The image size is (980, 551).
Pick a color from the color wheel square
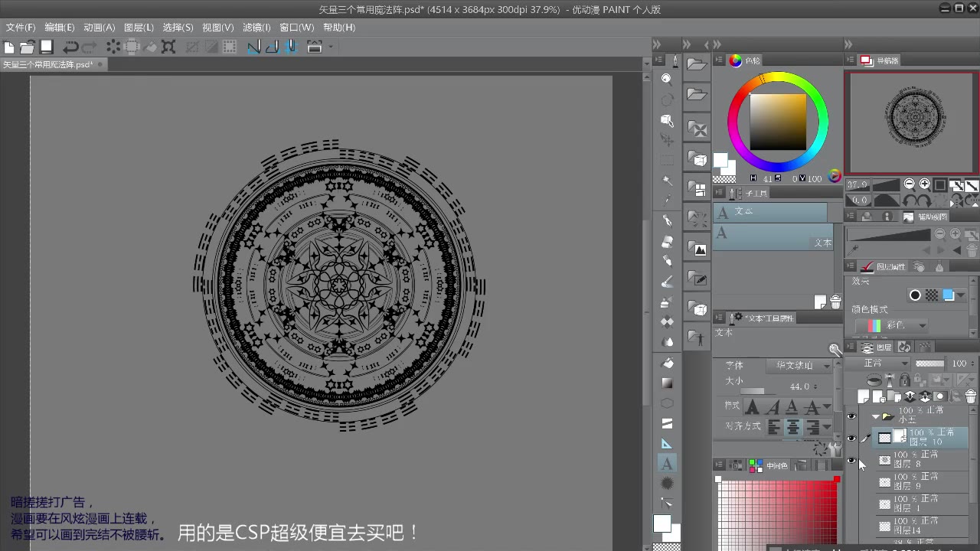(777, 122)
